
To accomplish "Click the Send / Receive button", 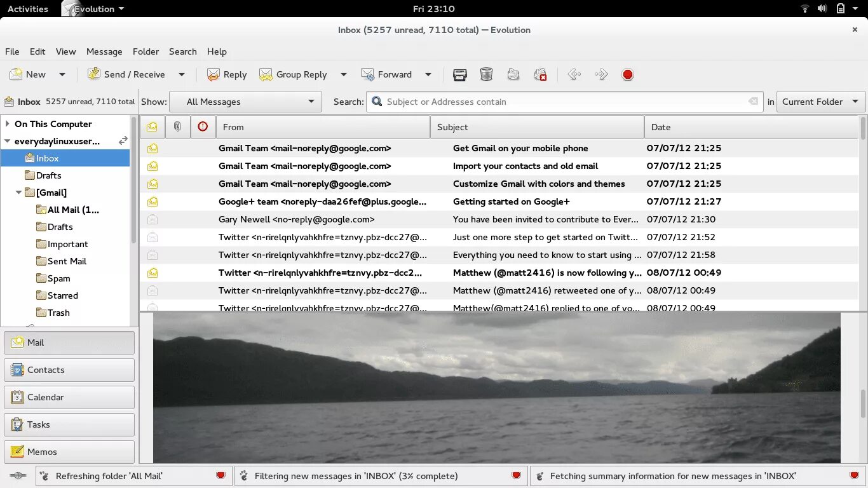I will [126, 74].
